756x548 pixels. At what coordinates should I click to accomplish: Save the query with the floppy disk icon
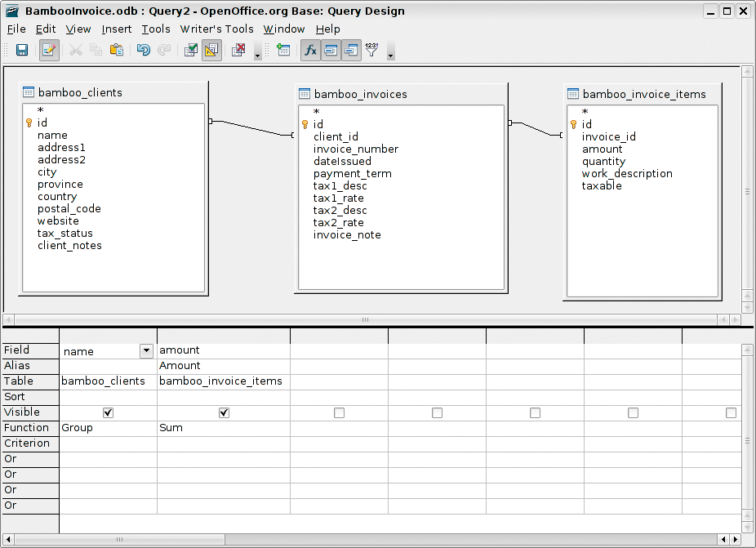[22, 50]
